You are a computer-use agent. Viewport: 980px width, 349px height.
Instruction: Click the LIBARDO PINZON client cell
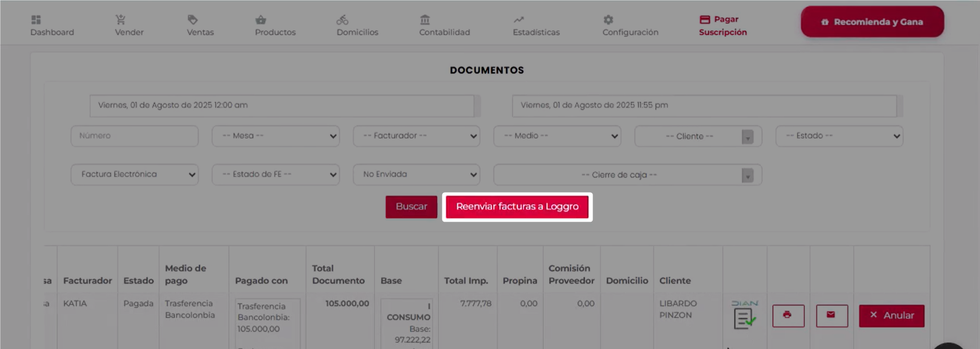point(678,309)
